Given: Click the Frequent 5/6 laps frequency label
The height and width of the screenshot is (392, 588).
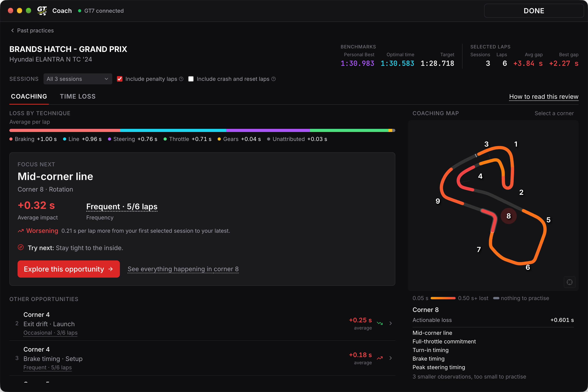Looking at the screenshot, I should [x=122, y=207].
